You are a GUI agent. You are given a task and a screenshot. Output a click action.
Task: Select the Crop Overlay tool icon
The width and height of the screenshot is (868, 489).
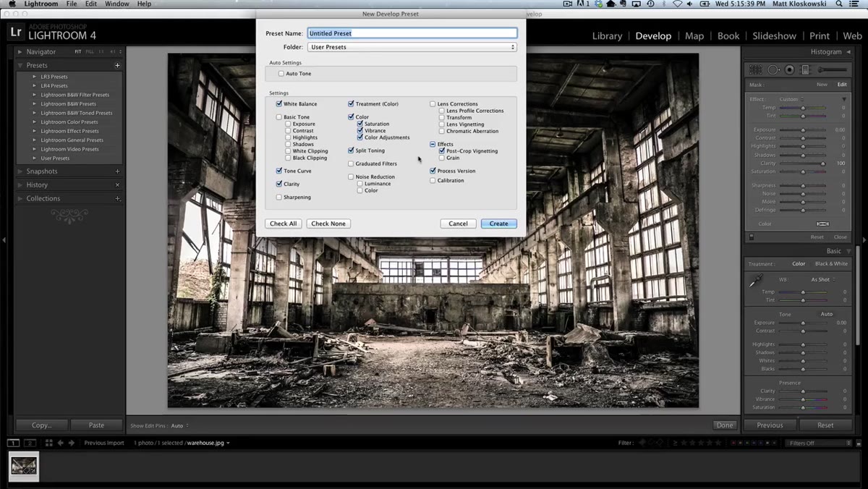[x=756, y=69]
